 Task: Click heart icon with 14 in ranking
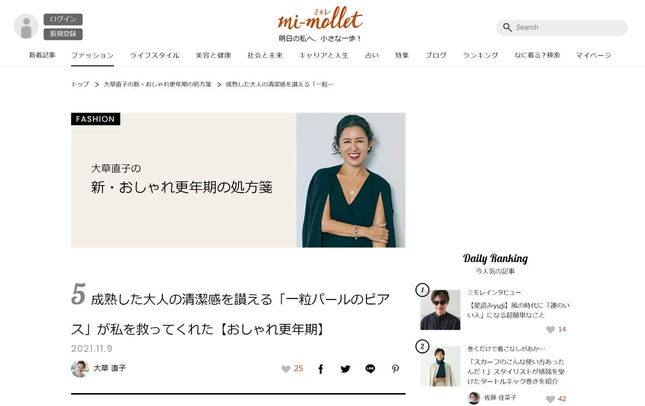550,329
